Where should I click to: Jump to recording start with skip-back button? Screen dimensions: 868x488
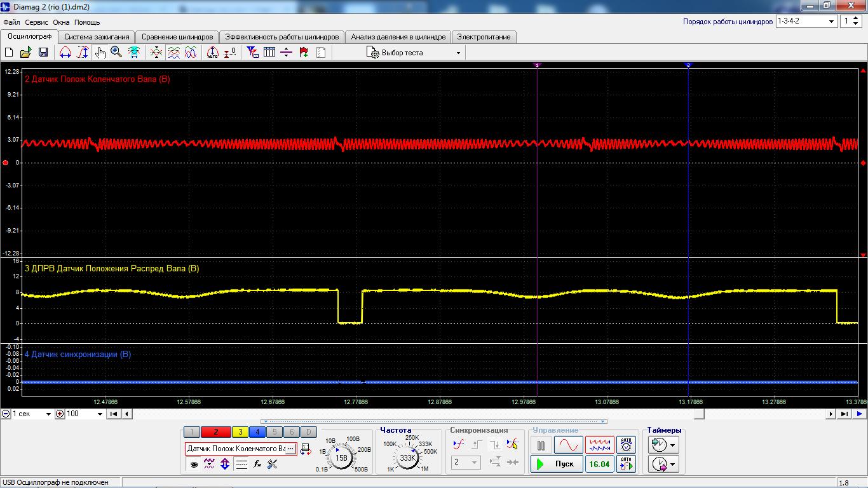point(114,414)
